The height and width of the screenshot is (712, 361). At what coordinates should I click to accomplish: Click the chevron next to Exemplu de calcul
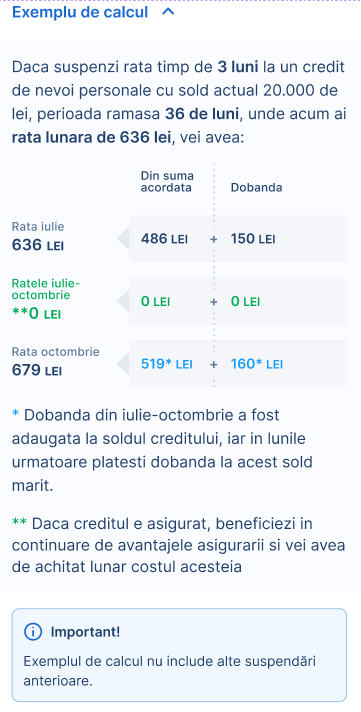pos(168,12)
